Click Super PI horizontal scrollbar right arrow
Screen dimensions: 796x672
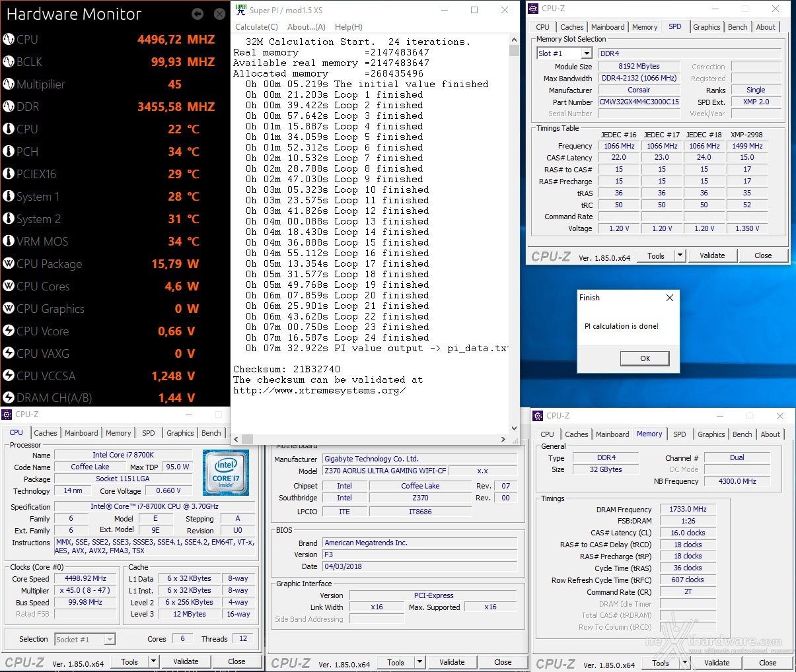(503, 439)
